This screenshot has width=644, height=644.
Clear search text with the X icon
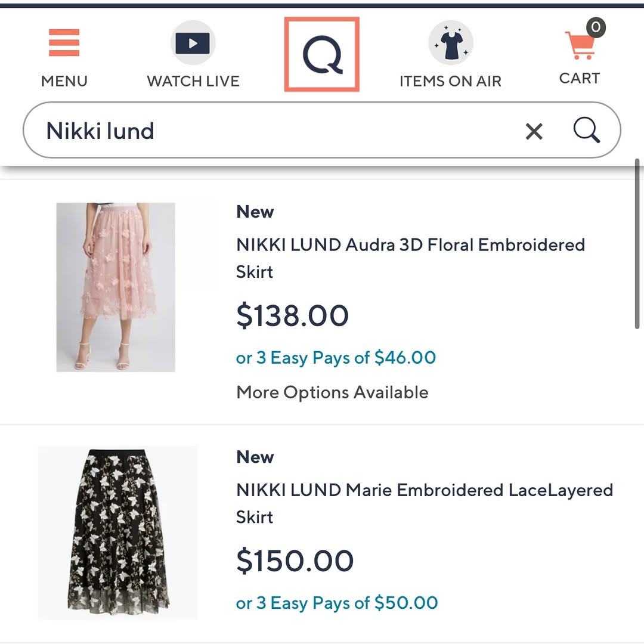tap(534, 131)
